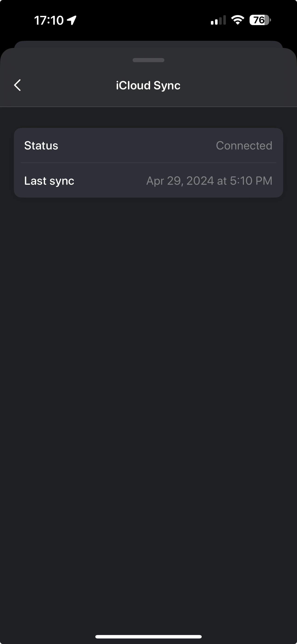Image resolution: width=297 pixels, height=644 pixels.
Task: Select the Last sync label
Action: pyautogui.click(x=49, y=181)
